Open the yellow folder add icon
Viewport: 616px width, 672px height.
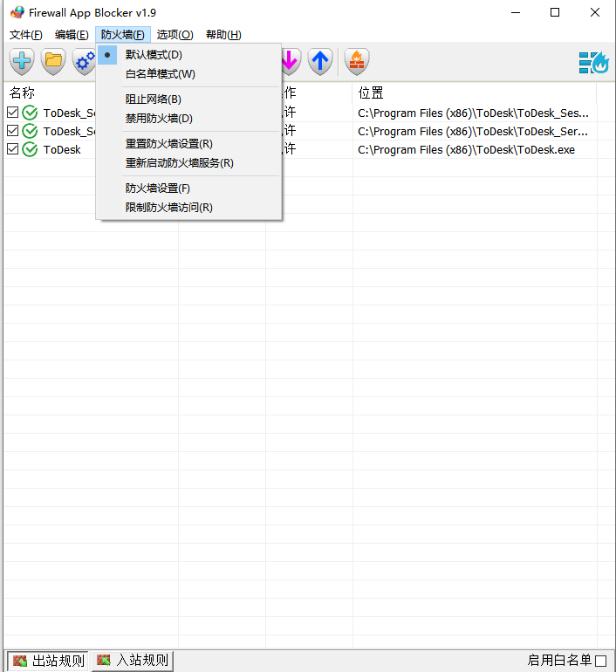tap(53, 61)
